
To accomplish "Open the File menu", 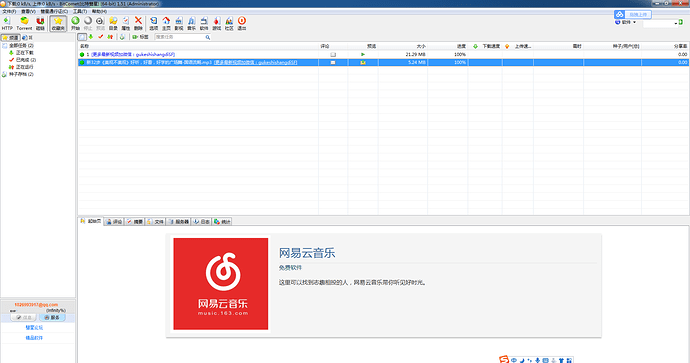I will click(x=9, y=11).
